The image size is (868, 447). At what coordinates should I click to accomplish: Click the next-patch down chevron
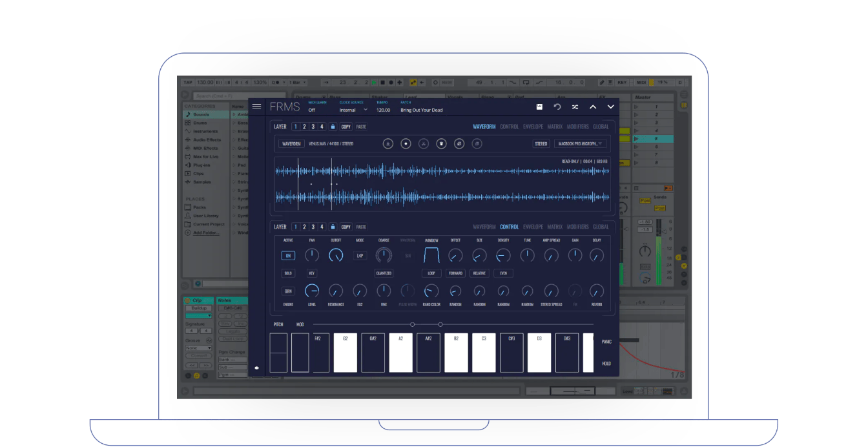(611, 107)
